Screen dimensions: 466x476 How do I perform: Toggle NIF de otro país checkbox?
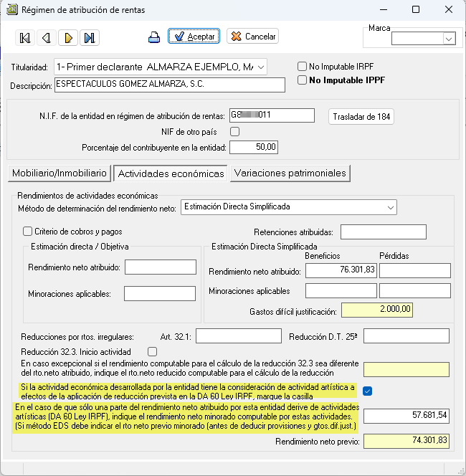[234, 132]
